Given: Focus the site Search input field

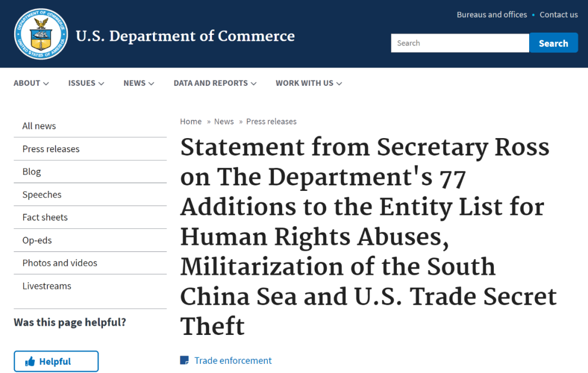Looking at the screenshot, I should tap(460, 43).
